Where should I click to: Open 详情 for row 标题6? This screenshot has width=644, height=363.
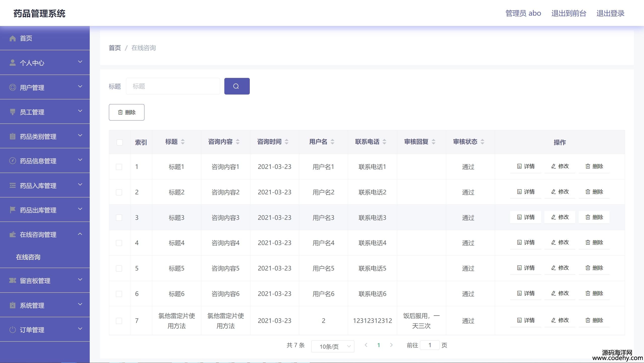(x=526, y=293)
